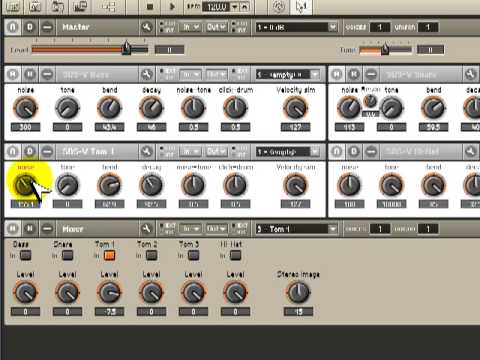Click the A view button on the Tom 1 header
The image size is (480, 360).
(x=13, y=152)
